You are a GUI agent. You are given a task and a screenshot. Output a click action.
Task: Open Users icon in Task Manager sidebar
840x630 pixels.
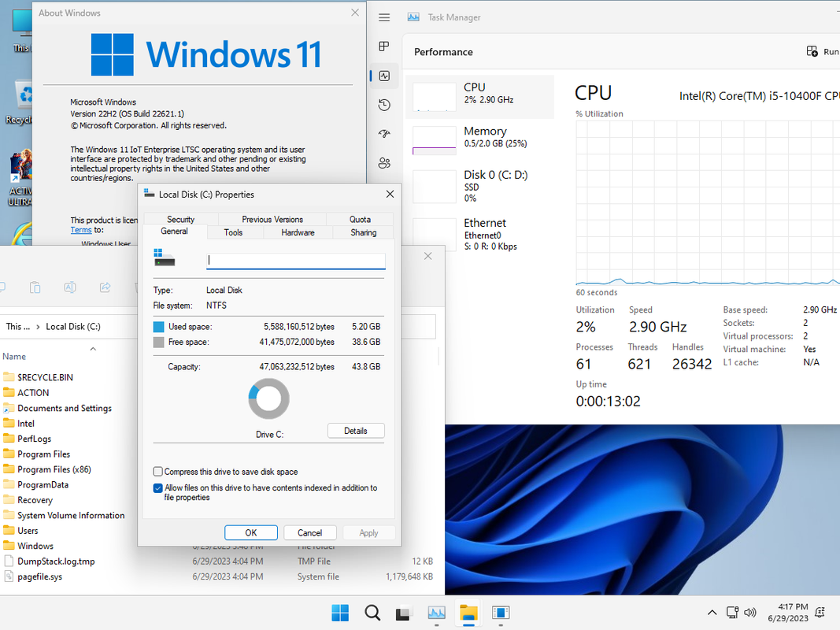click(x=384, y=163)
